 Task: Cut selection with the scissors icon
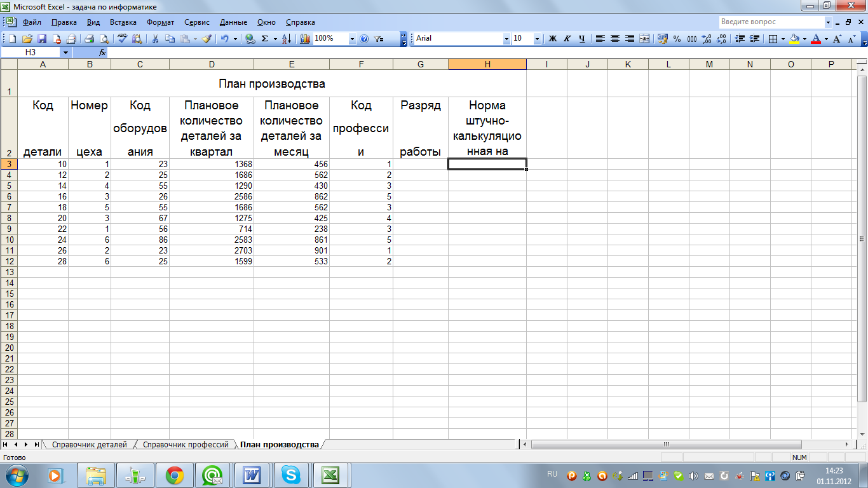point(154,39)
